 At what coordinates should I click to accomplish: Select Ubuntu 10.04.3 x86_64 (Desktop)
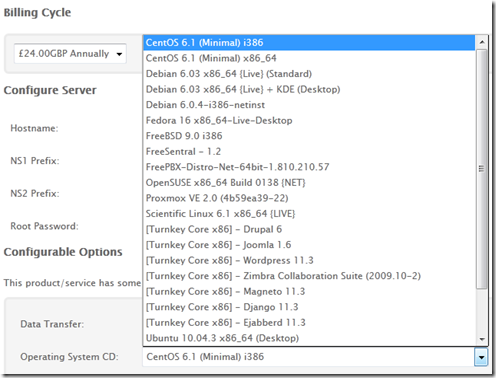(x=309, y=338)
